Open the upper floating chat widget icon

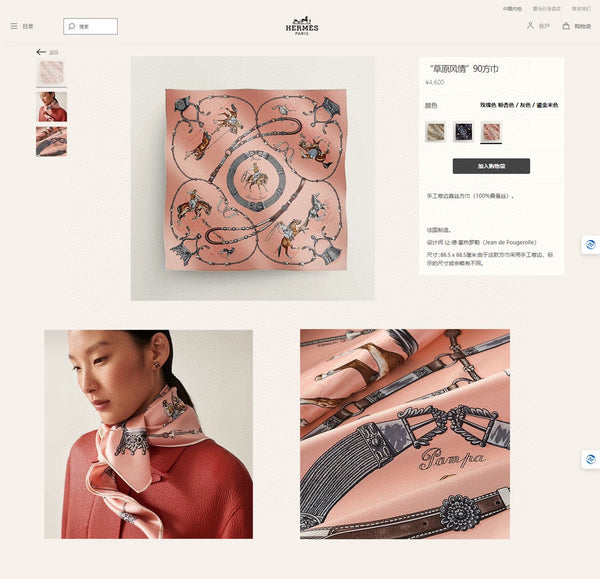[590, 245]
